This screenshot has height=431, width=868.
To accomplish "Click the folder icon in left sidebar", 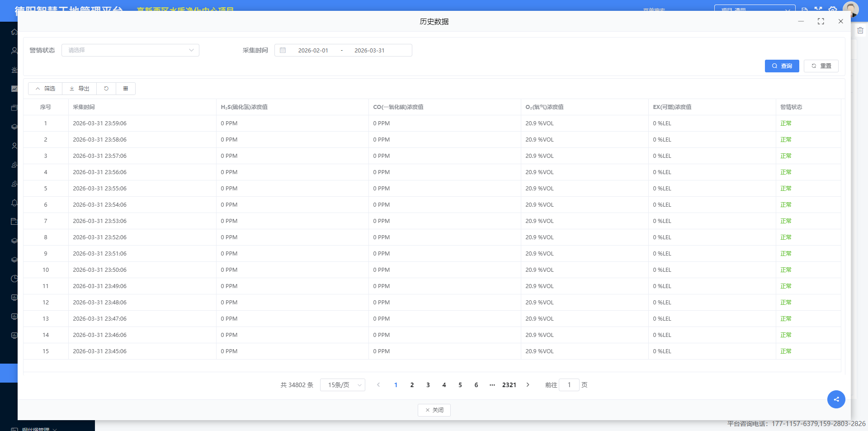I will 14,222.
